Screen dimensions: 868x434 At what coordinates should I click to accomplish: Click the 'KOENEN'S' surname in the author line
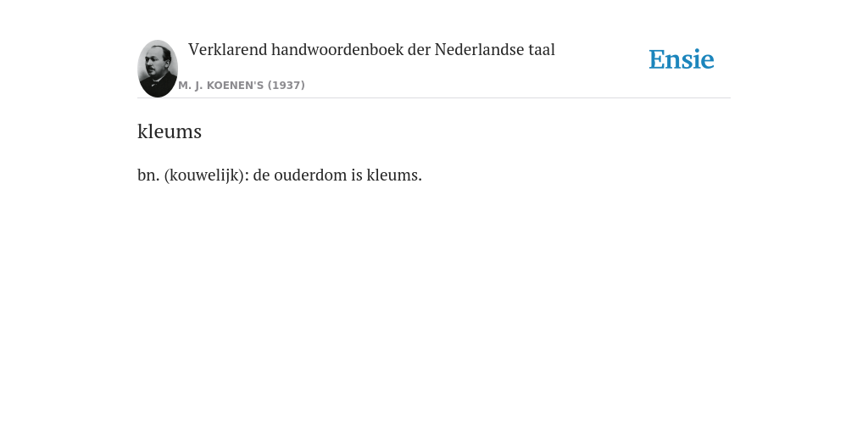[x=236, y=86]
